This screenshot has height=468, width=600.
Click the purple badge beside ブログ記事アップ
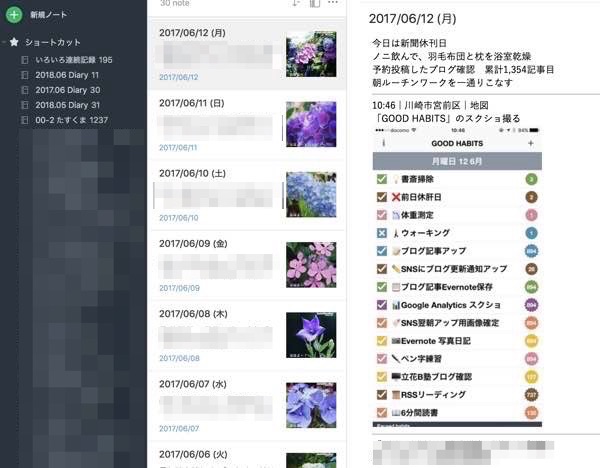(531, 251)
